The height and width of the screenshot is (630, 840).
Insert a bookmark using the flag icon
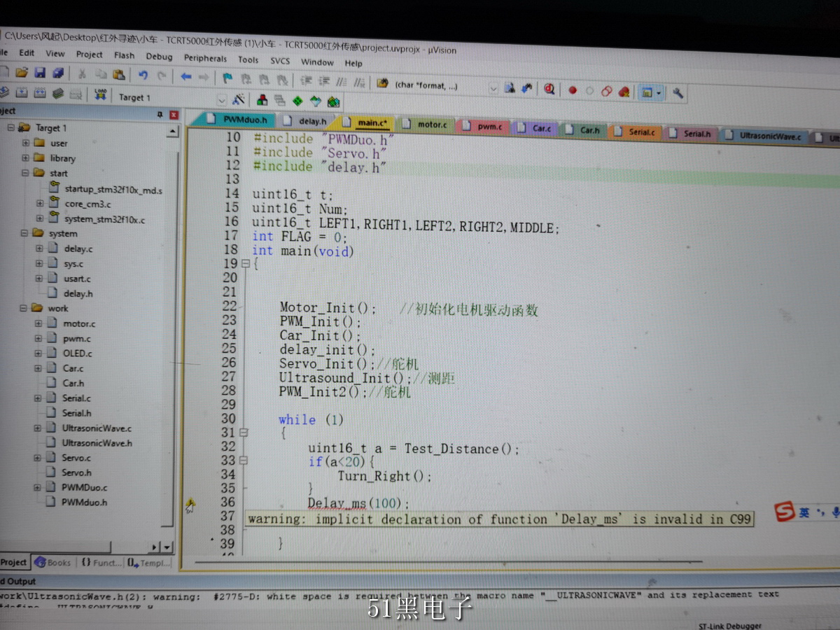pos(227,78)
